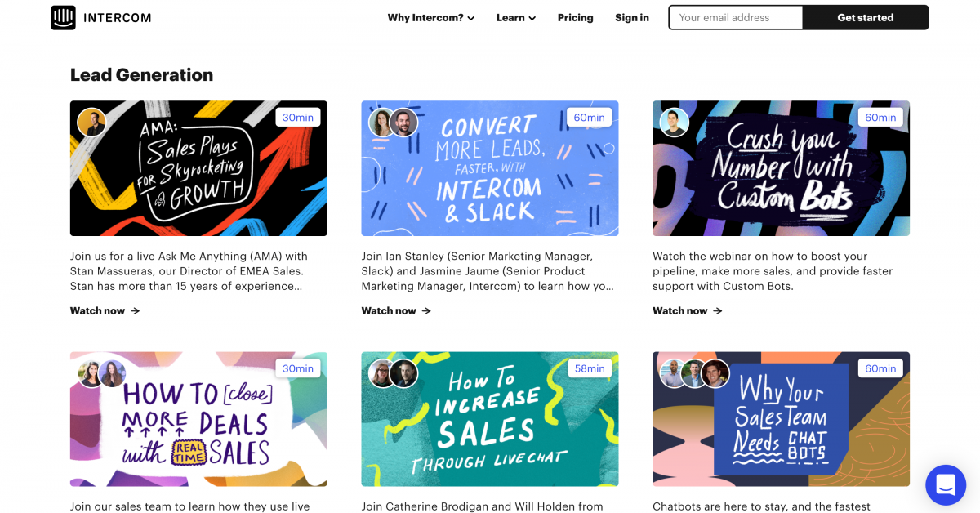Image resolution: width=980 pixels, height=513 pixels.
Task: Click the 58min duration badge
Action: [x=589, y=368]
